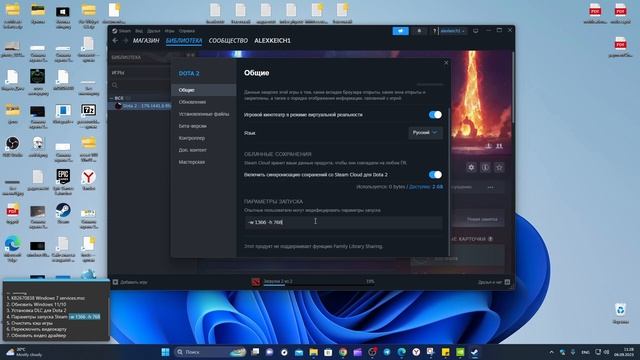Image resolution: width=640 pixels, height=360 pixels.
Task: Click the БИБЛИОТЕКА home header in sidebar
Action: click(x=126, y=58)
